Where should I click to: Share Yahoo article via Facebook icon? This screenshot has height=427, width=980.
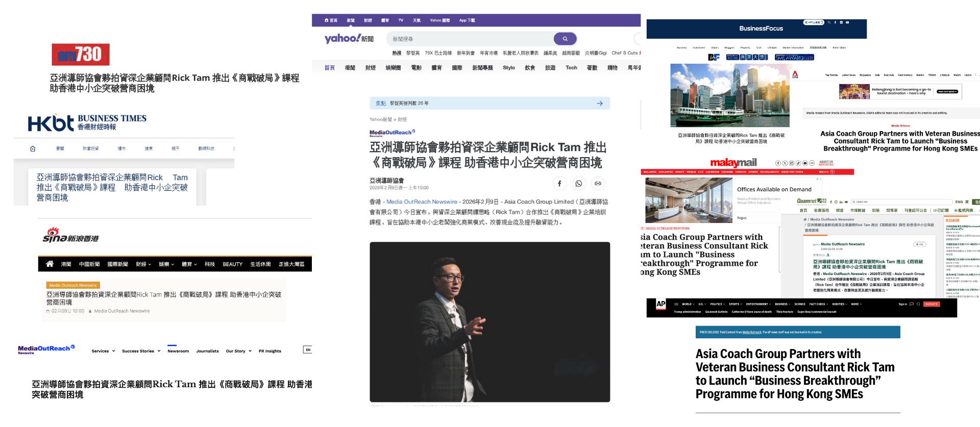pos(559,184)
